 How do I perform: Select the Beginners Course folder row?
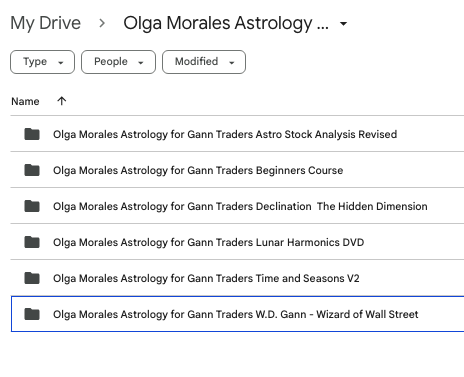click(237, 170)
